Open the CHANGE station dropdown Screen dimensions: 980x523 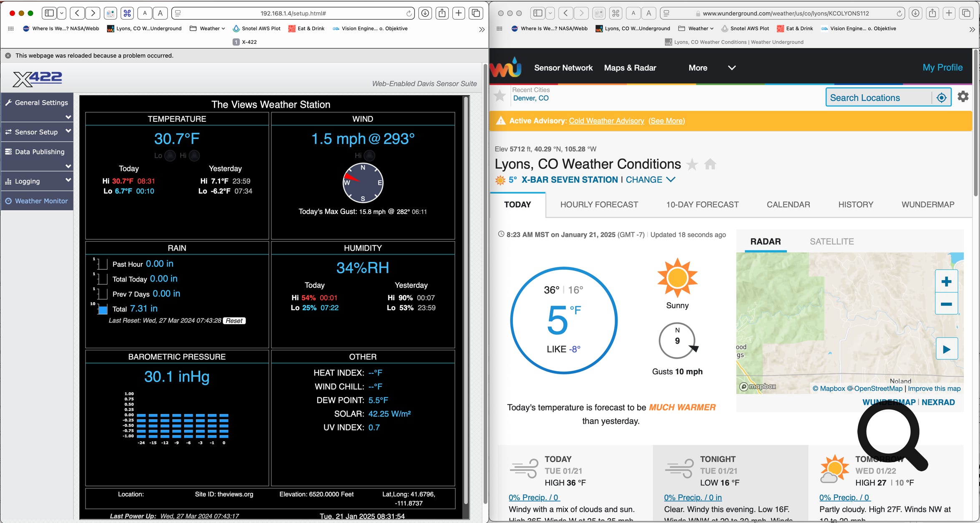click(650, 180)
